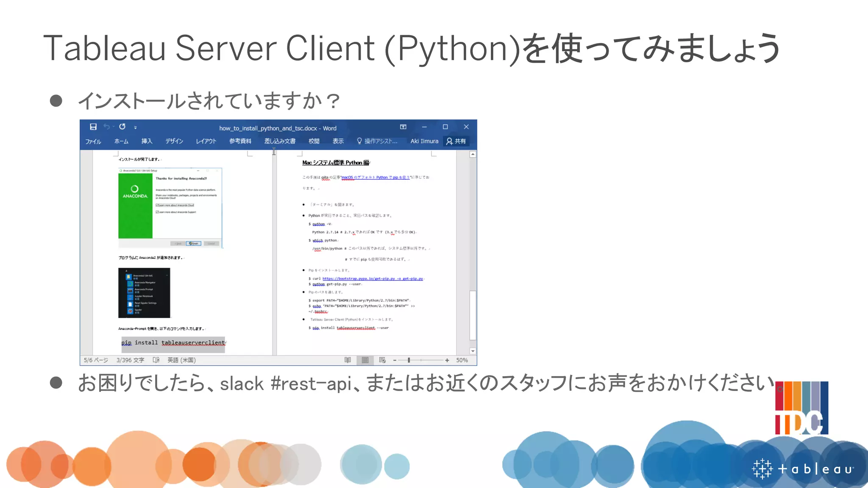
Task: Click the python -V command line
Action: point(320,224)
